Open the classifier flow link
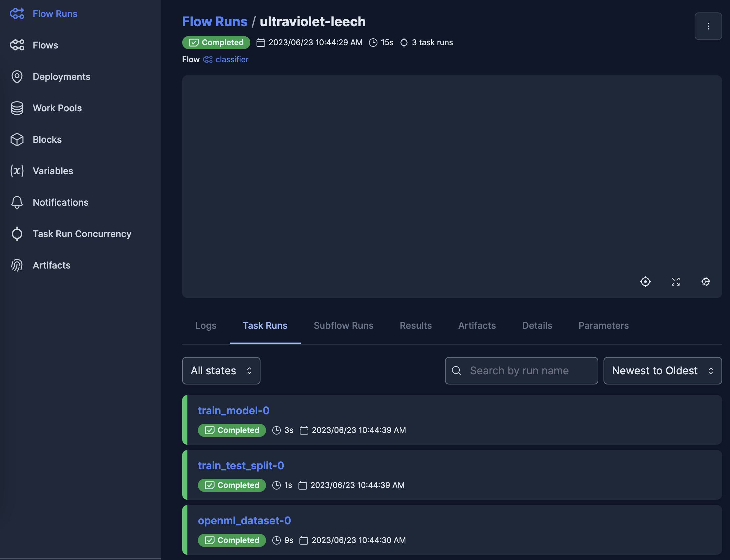This screenshot has width=730, height=560. [231, 59]
